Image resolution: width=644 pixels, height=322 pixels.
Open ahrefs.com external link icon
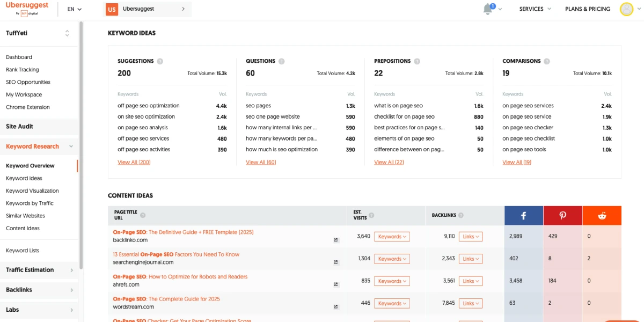(336, 284)
